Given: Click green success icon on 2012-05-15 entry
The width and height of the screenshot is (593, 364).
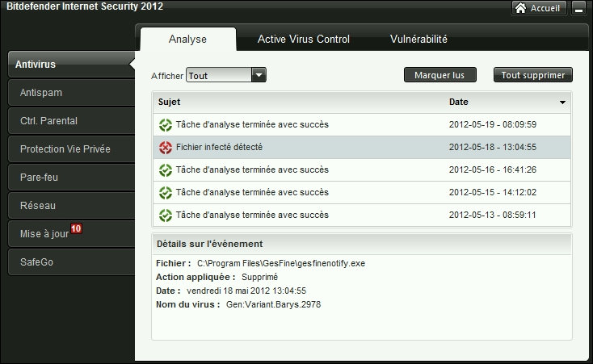Looking at the screenshot, I should pos(165,193).
